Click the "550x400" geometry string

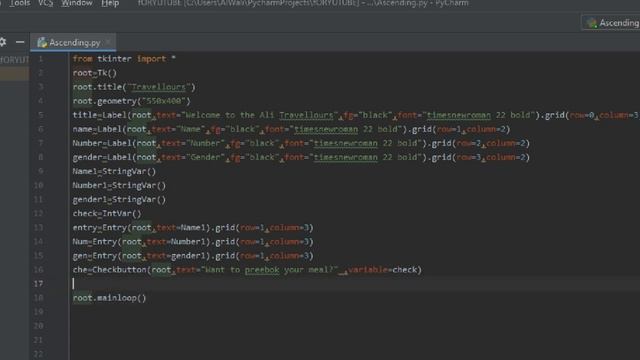coord(164,101)
